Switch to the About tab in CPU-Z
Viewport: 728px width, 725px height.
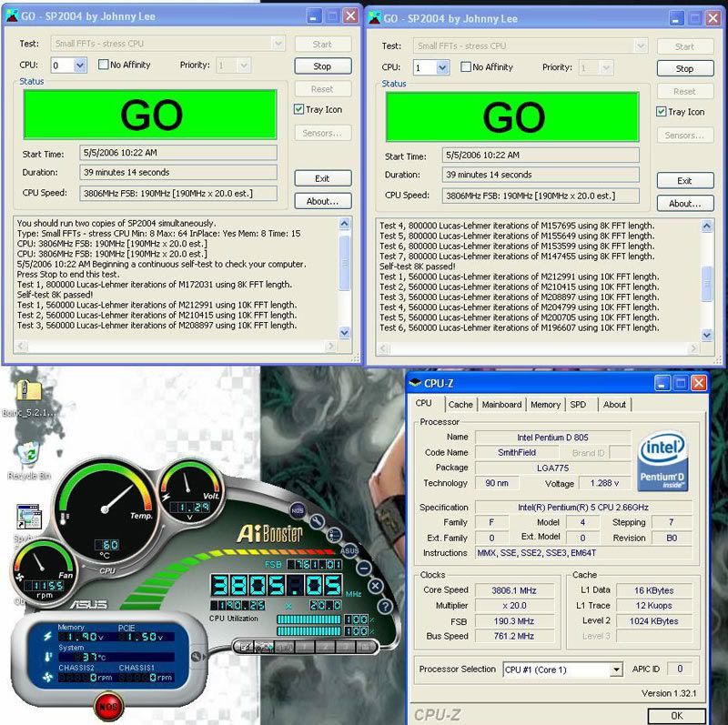tap(614, 405)
